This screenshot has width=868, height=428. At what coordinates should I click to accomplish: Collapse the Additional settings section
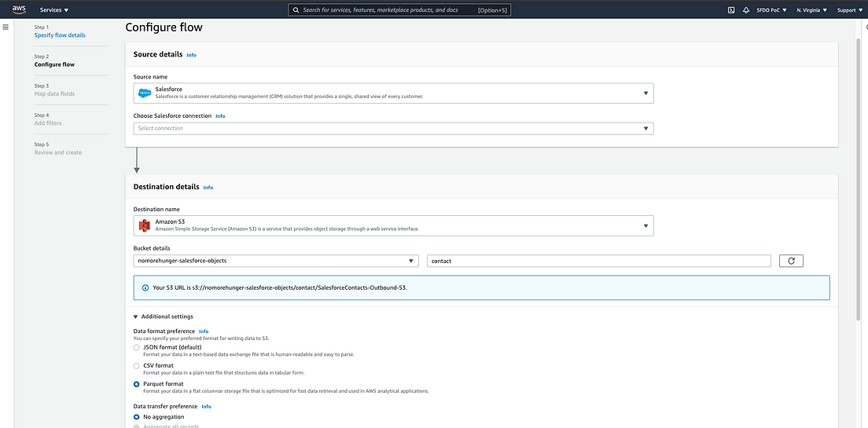pyautogui.click(x=164, y=316)
